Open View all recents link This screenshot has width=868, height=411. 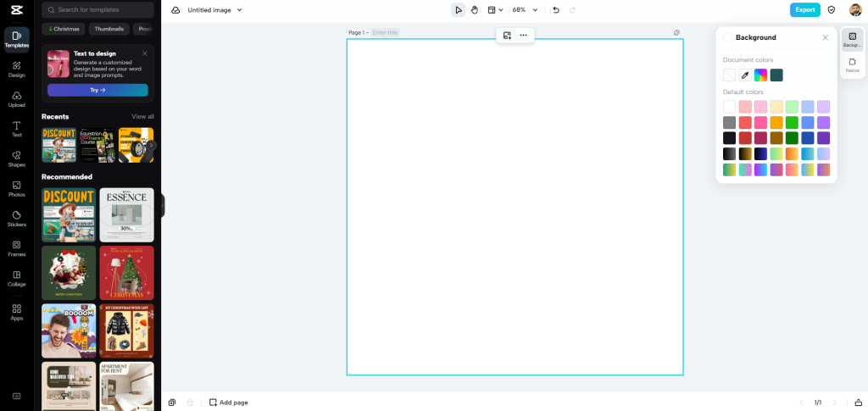[x=142, y=117]
